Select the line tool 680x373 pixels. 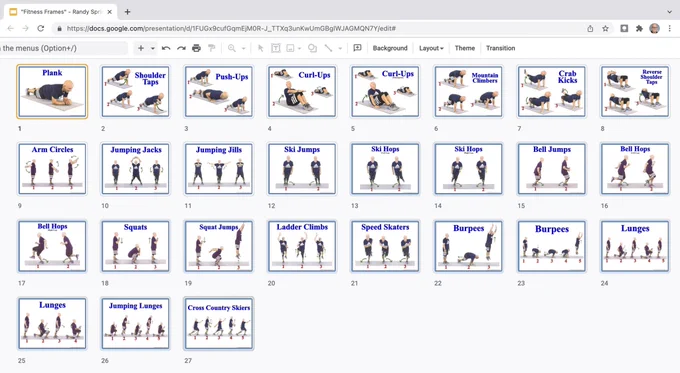[x=328, y=48]
